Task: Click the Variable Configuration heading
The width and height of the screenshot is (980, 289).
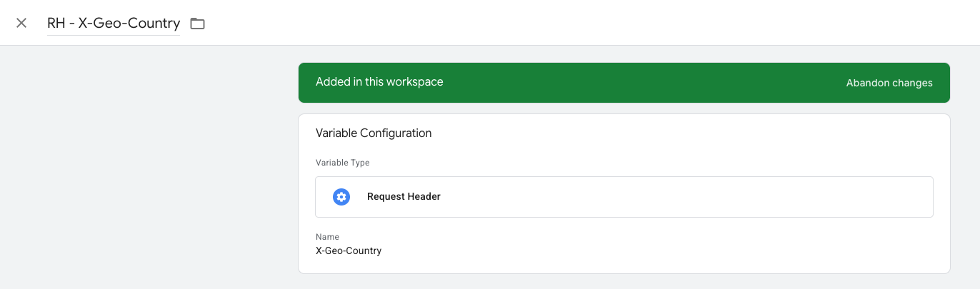Action: (x=374, y=133)
